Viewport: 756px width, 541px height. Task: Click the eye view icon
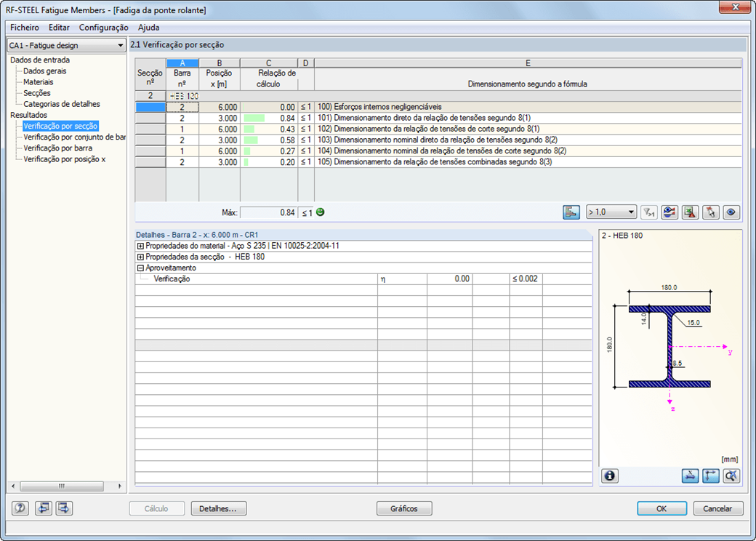click(731, 212)
